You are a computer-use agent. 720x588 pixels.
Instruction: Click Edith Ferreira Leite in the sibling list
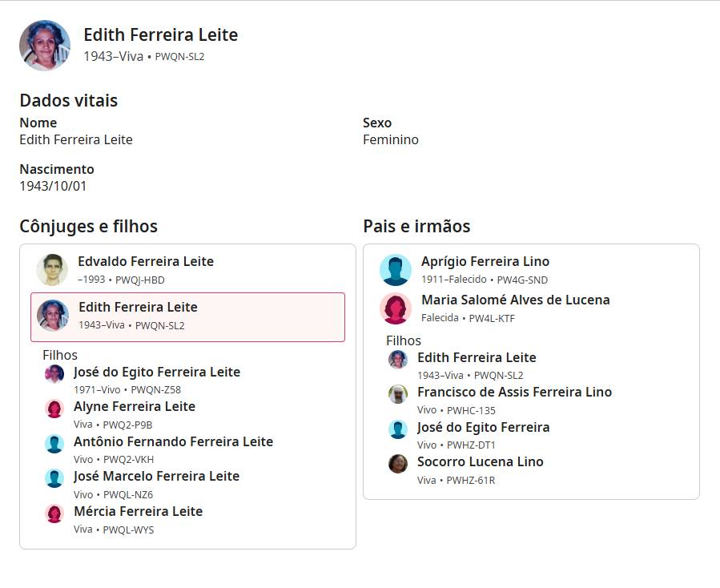coord(477,357)
